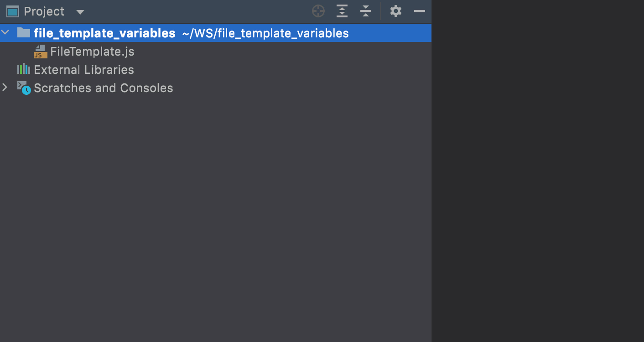Collapse the file_template_variables root node

[5, 32]
